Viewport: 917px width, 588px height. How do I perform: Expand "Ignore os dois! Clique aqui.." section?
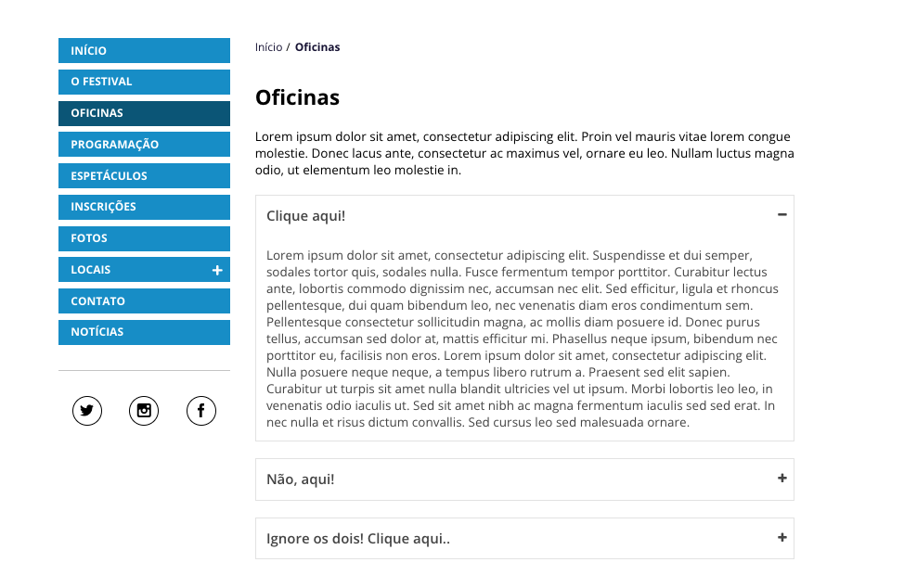tap(358, 539)
